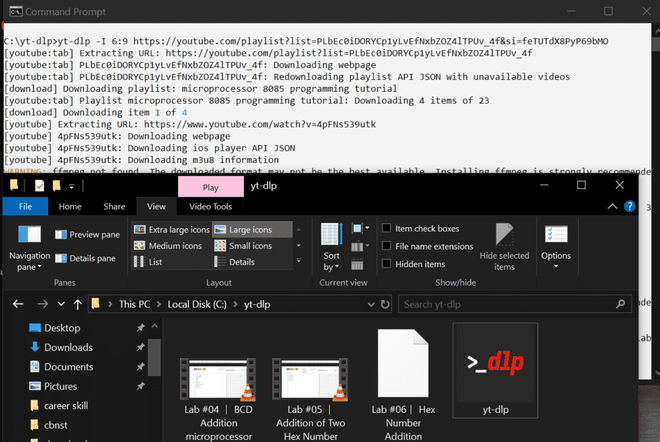Open Desktop in navigation pane
660x442 pixels.
[x=62, y=328]
